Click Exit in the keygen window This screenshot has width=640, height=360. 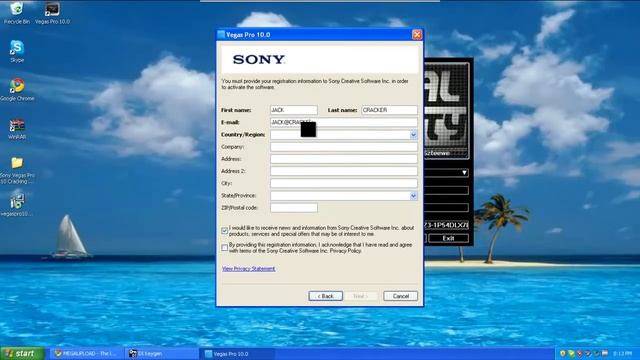point(448,238)
